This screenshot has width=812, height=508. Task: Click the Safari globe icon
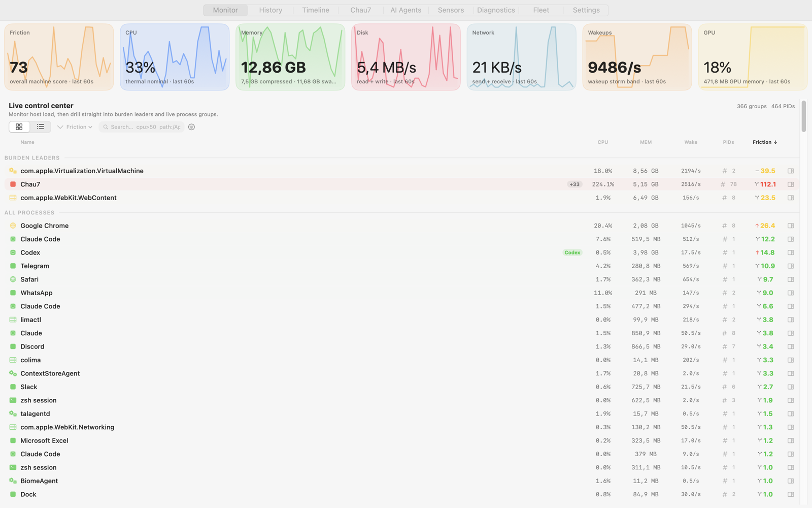13,279
